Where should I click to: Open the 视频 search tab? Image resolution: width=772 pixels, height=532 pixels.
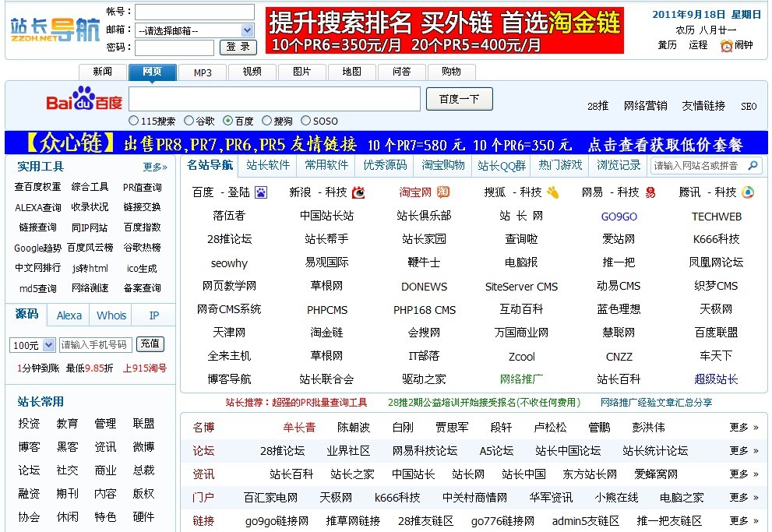coord(252,72)
